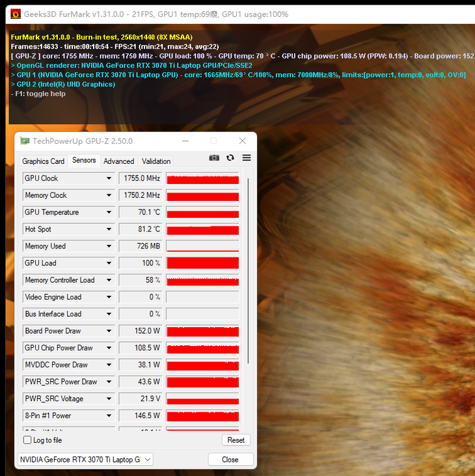475x476 pixels.
Task: Open the Hot Spot sensor dropdown
Action: (109, 229)
